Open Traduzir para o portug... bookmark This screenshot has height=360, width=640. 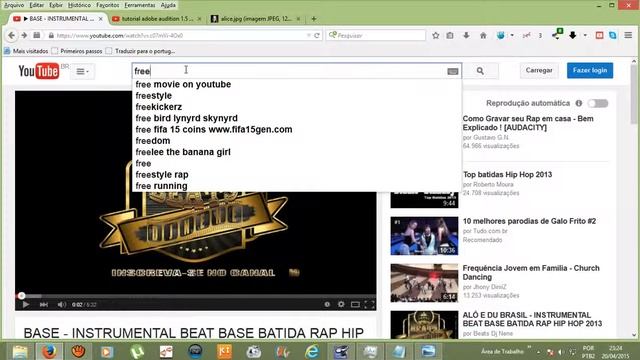[140, 51]
